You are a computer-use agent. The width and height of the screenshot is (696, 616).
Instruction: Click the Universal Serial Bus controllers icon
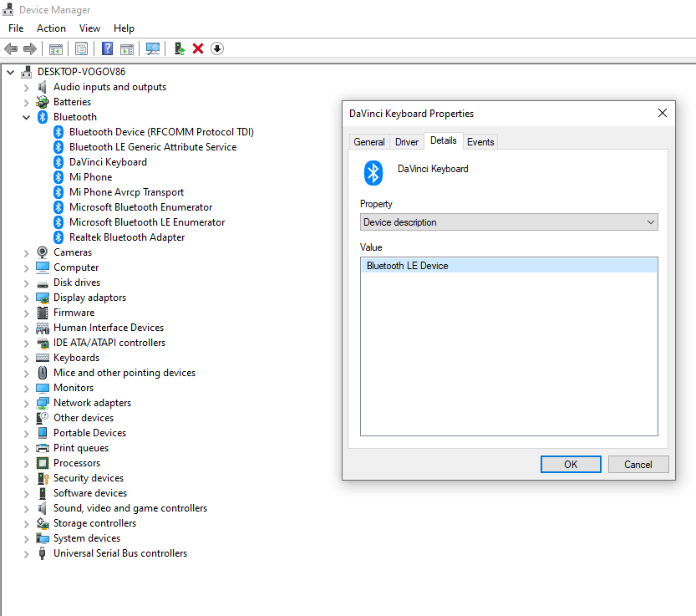42,553
